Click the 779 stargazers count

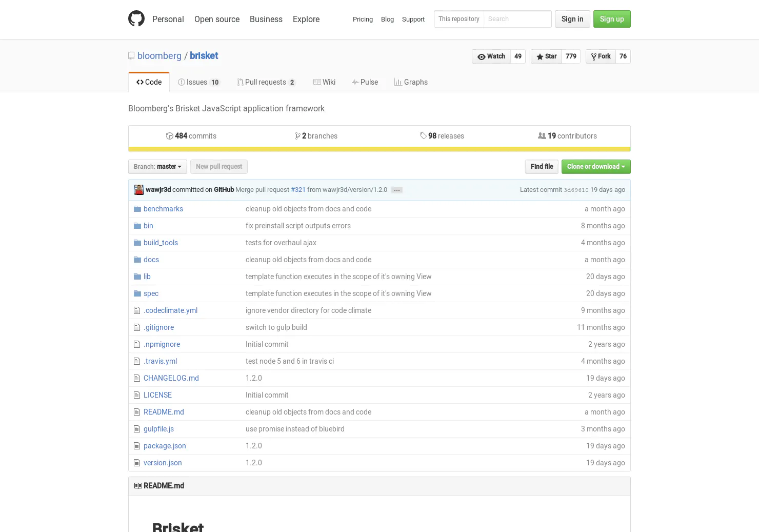point(571,56)
